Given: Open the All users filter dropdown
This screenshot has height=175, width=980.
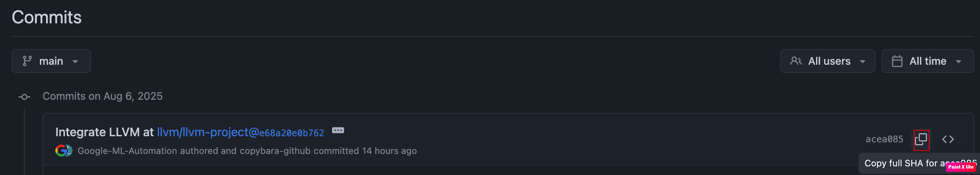Looking at the screenshot, I should click(x=827, y=61).
